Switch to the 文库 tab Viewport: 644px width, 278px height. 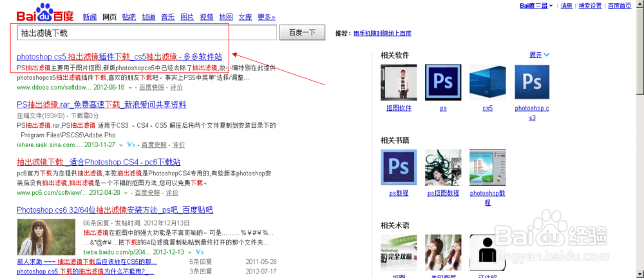(245, 17)
